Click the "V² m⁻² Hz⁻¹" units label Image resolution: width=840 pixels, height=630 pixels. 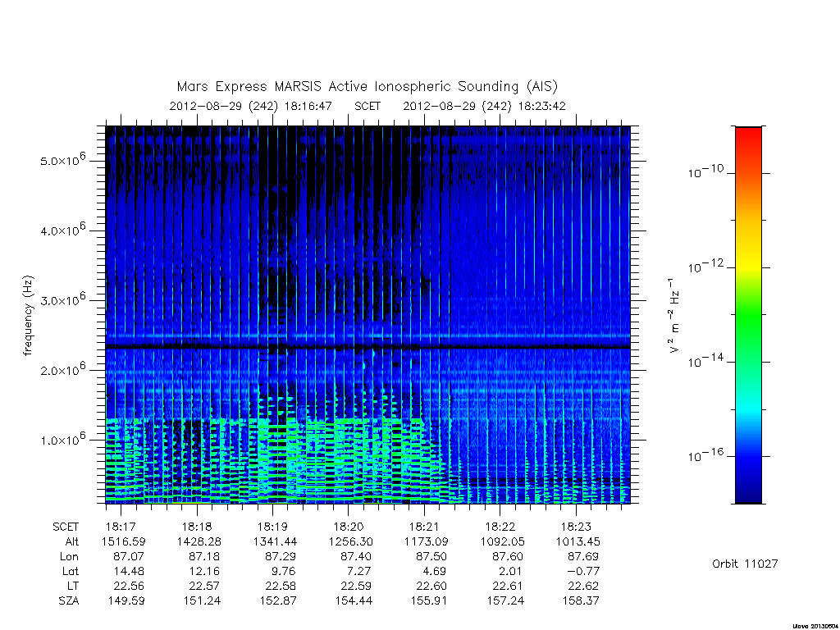point(673,315)
